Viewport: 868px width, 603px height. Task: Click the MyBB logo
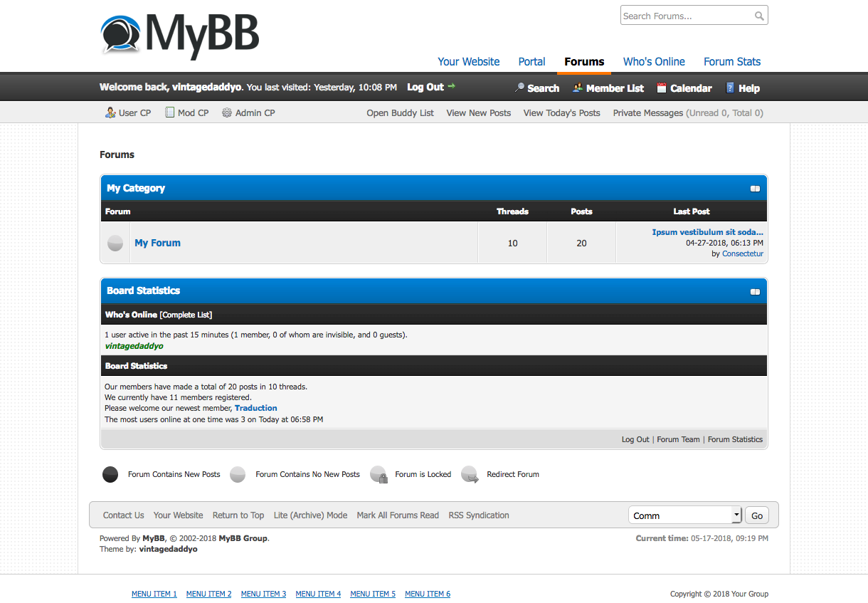coord(179,36)
